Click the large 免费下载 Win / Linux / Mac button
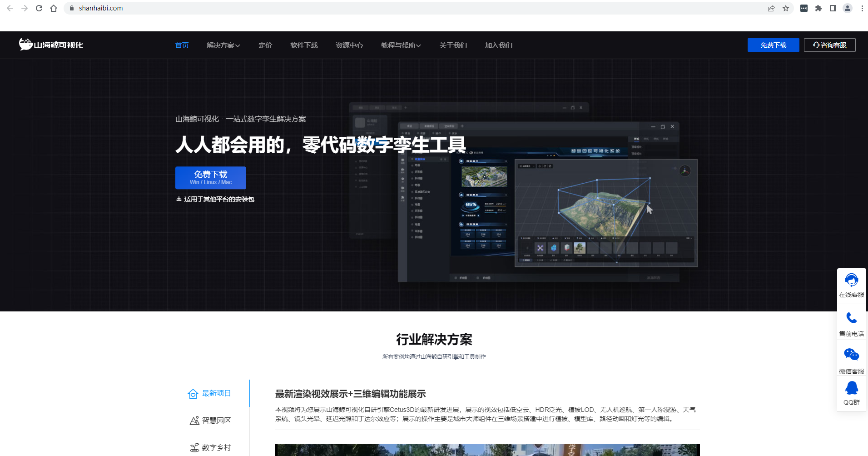 pos(211,178)
